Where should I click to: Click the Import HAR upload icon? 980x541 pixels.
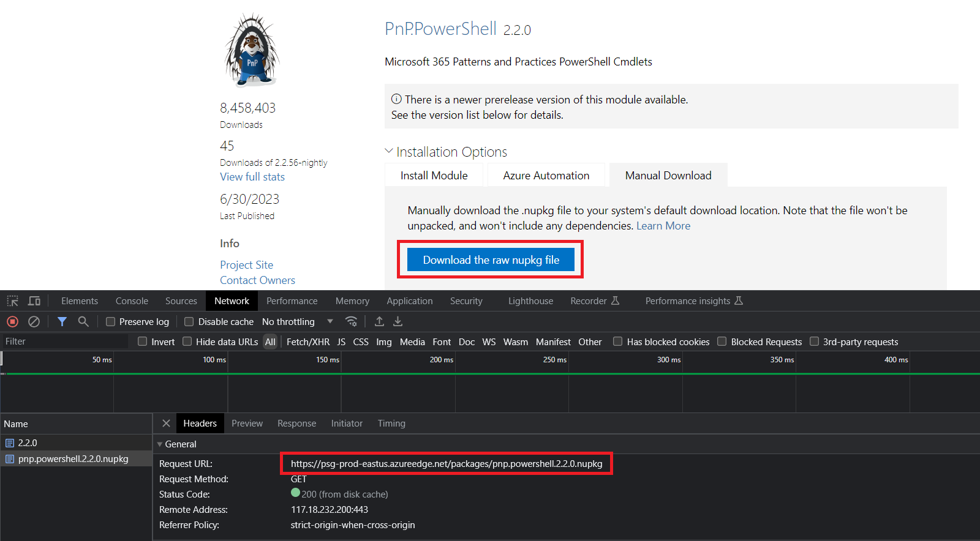coord(379,321)
